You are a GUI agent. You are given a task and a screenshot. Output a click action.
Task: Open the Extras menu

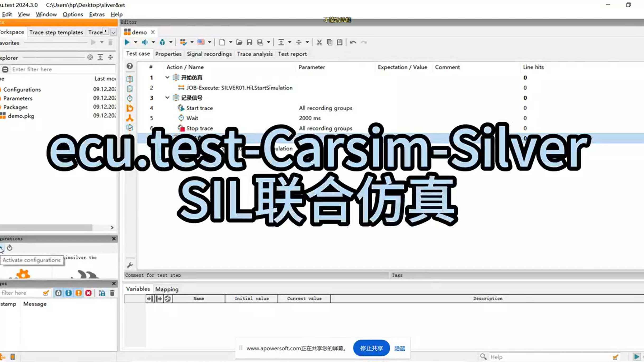coord(97,14)
